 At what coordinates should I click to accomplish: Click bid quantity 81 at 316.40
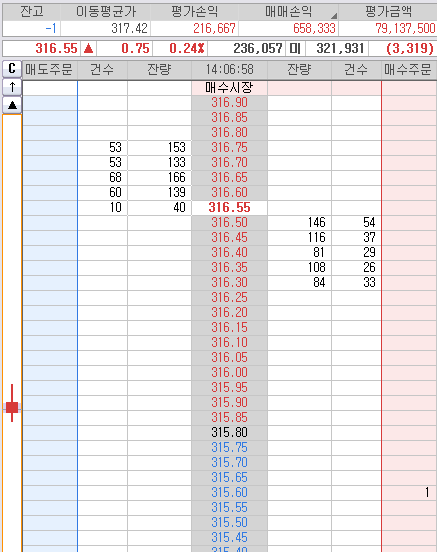click(x=319, y=252)
